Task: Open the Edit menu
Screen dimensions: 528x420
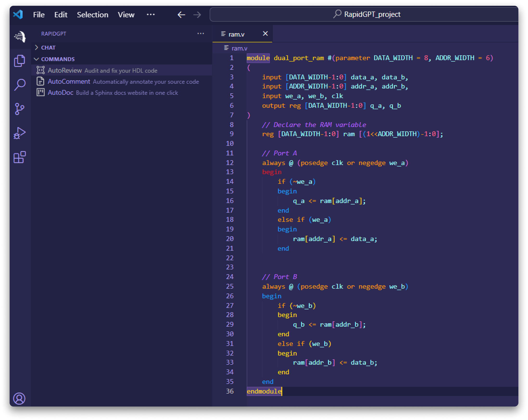Action: [x=61, y=15]
